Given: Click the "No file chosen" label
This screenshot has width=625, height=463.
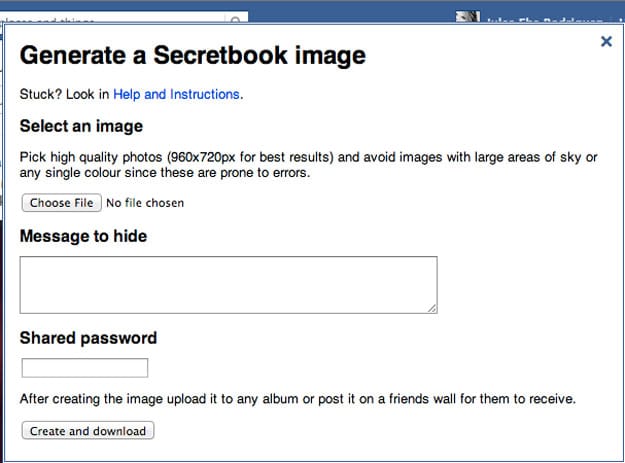Looking at the screenshot, I should pyautogui.click(x=145, y=203).
